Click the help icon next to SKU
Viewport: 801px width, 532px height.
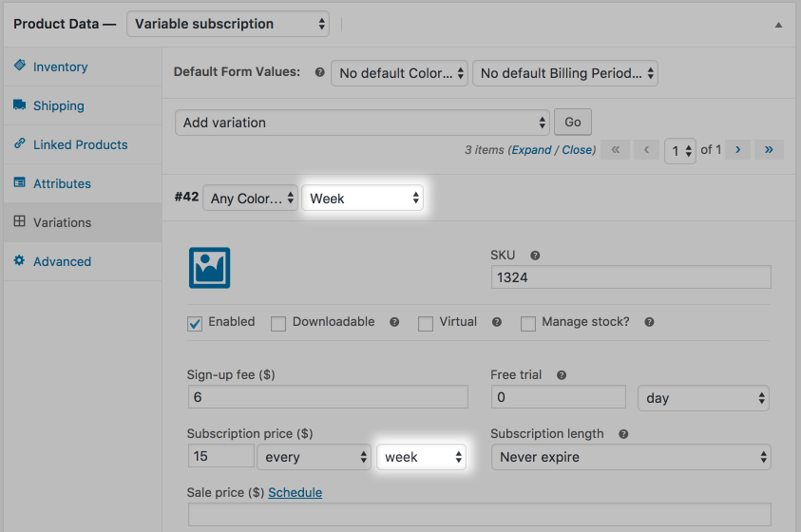click(x=535, y=256)
